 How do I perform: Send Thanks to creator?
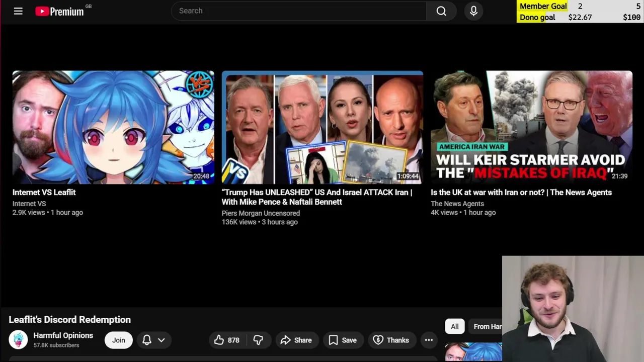point(391,340)
